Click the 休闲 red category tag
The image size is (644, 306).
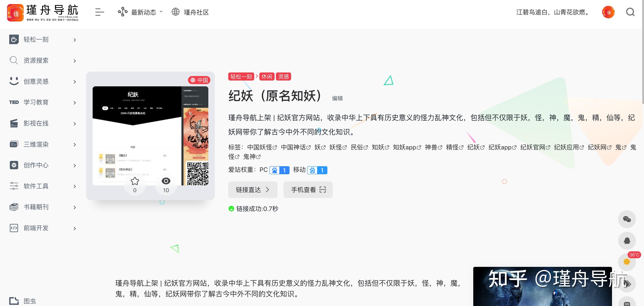click(267, 76)
